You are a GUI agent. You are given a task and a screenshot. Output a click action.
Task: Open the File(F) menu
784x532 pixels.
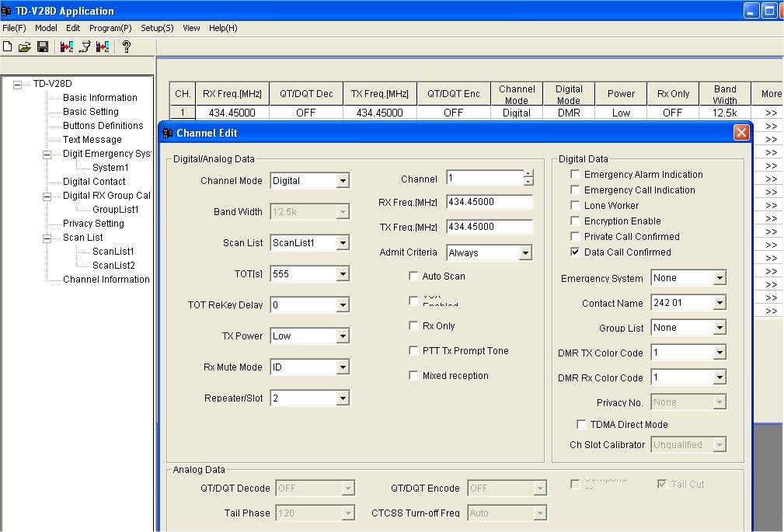tap(14, 28)
